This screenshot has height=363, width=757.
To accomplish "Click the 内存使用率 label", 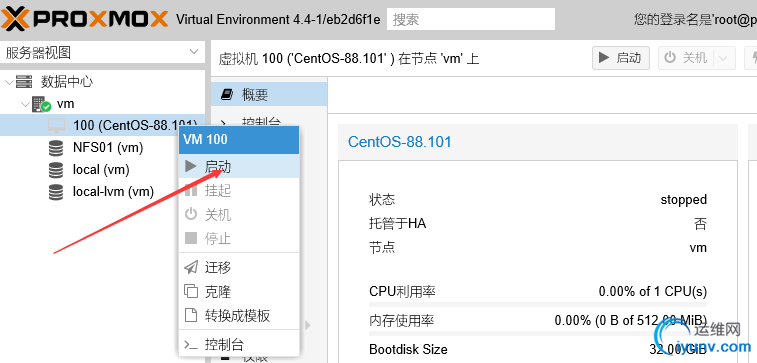I will coord(402,320).
